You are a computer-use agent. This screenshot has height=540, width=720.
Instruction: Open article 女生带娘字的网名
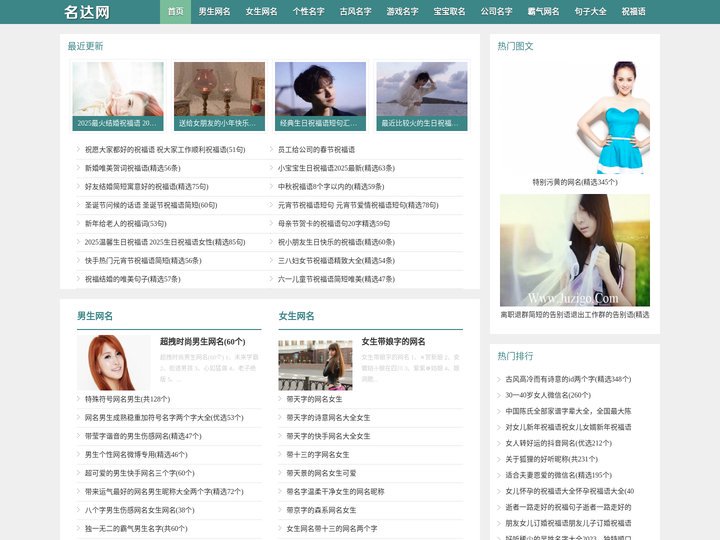point(393,342)
